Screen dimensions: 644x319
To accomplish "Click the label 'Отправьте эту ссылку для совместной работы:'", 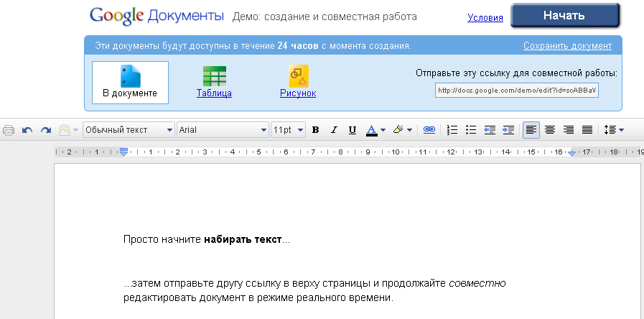I will point(516,73).
